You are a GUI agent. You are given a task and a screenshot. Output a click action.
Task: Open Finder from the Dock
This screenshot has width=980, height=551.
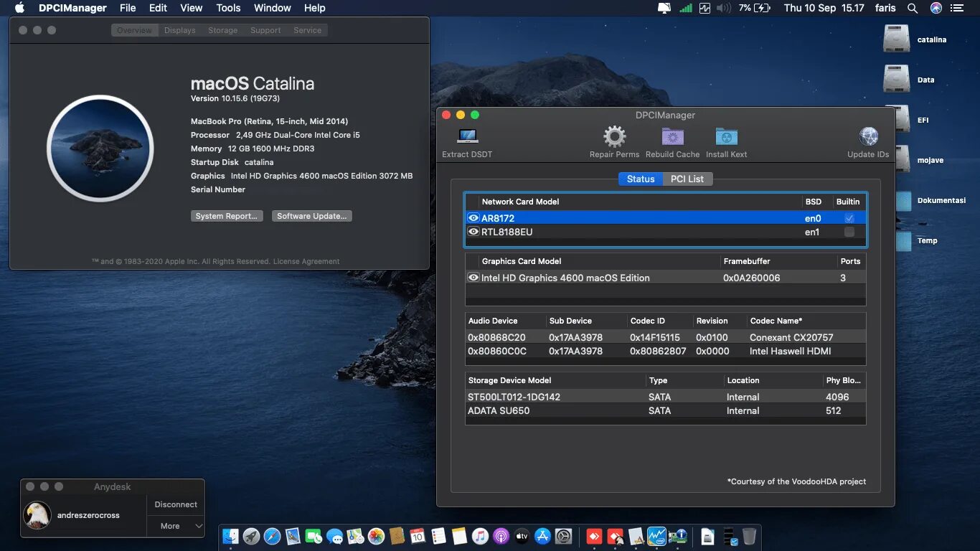230,536
